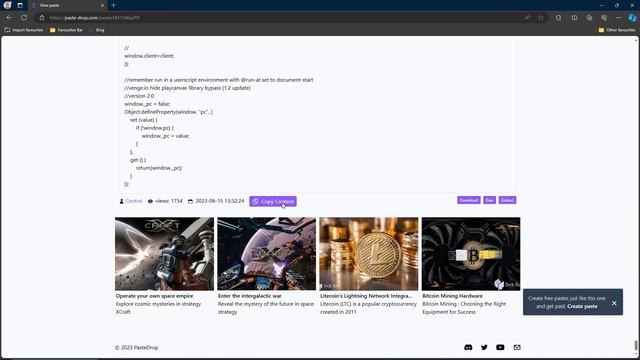Add page to favourites with star icon

(x=541, y=18)
